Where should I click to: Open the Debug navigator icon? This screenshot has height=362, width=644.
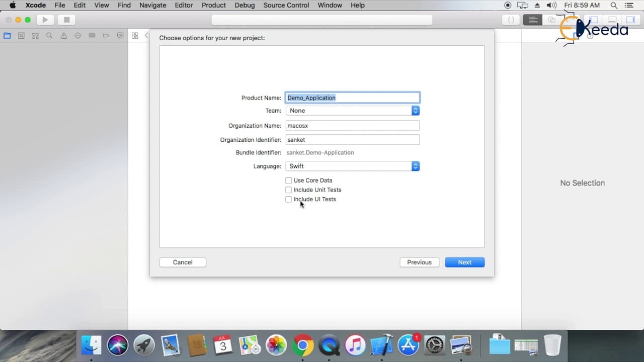point(92,36)
